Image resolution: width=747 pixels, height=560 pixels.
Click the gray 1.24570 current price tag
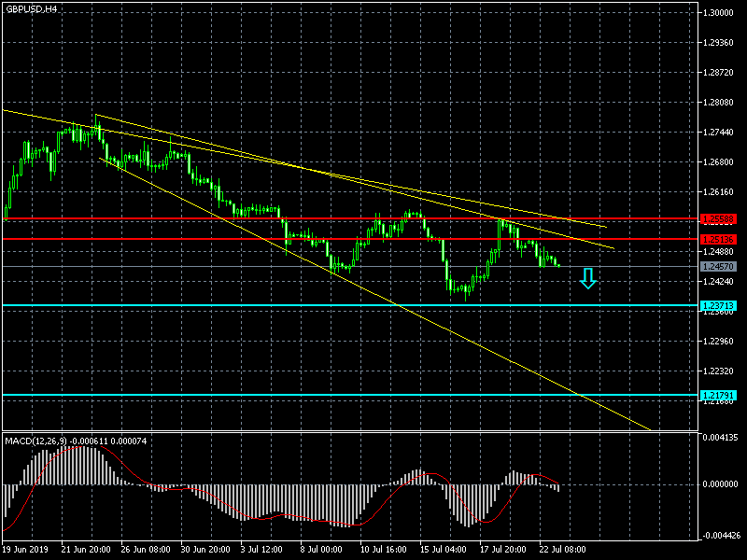(x=719, y=267)
